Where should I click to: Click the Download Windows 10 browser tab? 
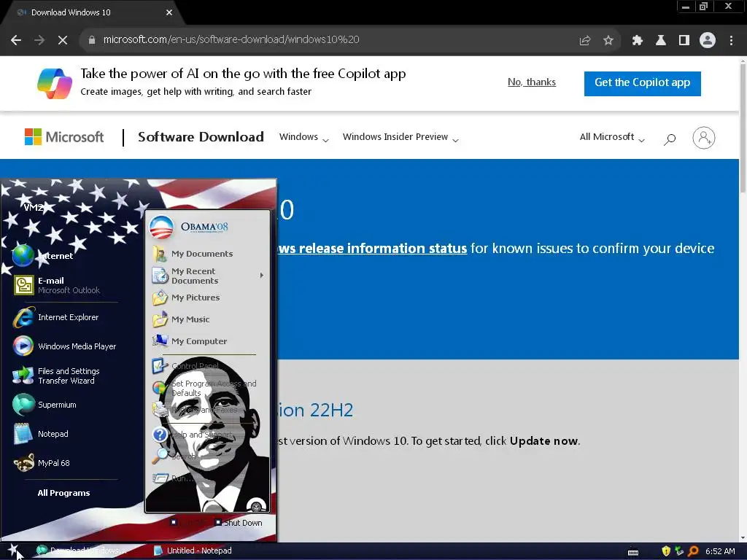pyautogui.click(x=90, y=12)
